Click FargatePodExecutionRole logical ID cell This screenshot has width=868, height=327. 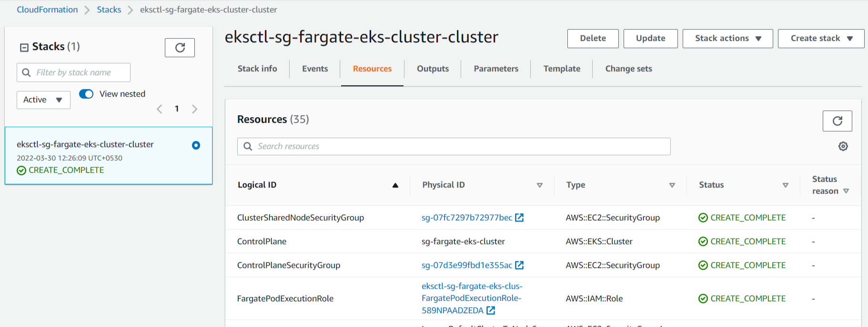point(285,298)
